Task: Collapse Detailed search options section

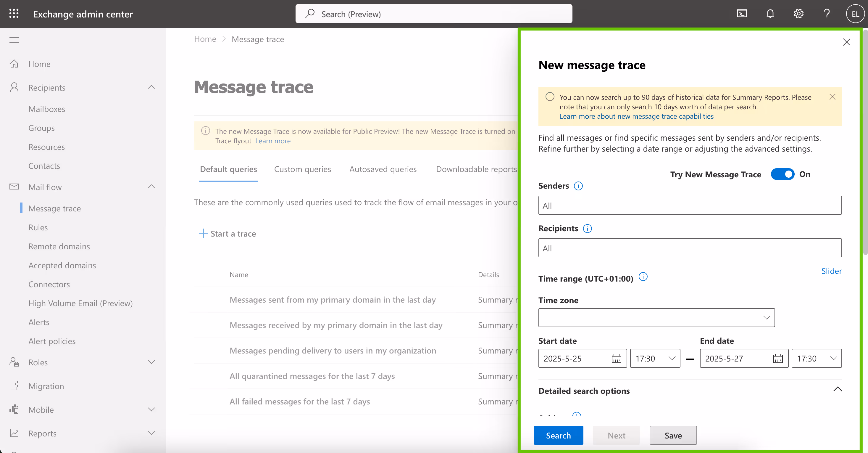Action: coord(837,390)
